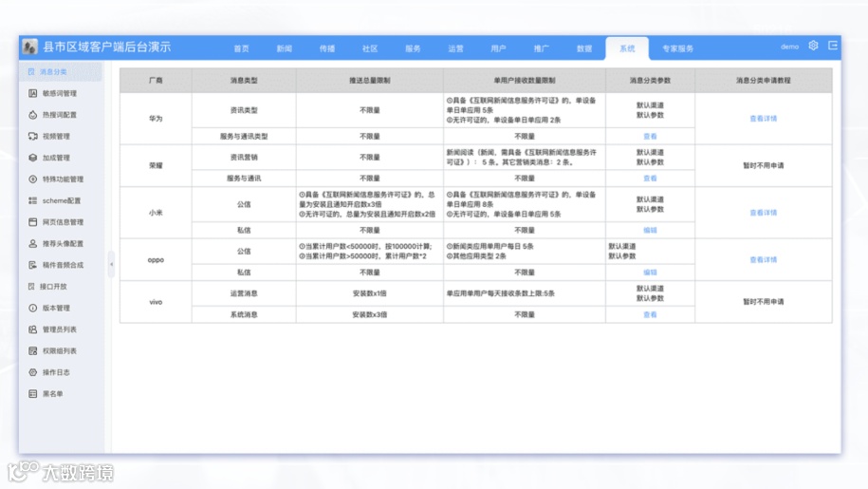Image resolution: width=868 pixels, height=489 pixels.
Task: Click the 安装数x1倍 cell
Action: click(x=369, y=293)
